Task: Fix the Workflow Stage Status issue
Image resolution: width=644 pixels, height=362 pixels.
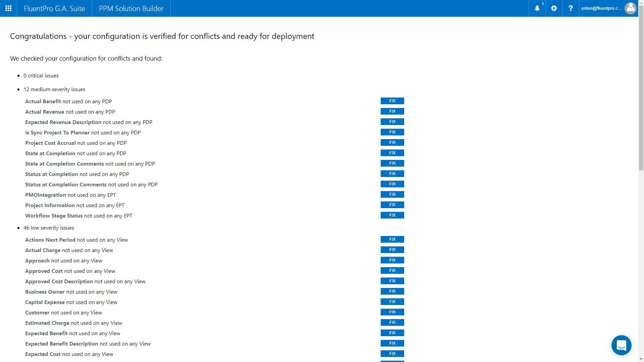Action: click(392, 215)
